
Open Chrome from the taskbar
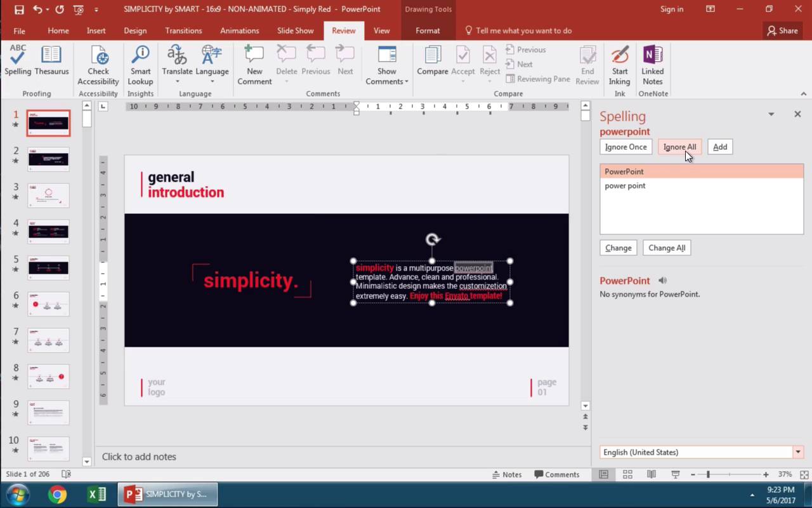[57, 494]
